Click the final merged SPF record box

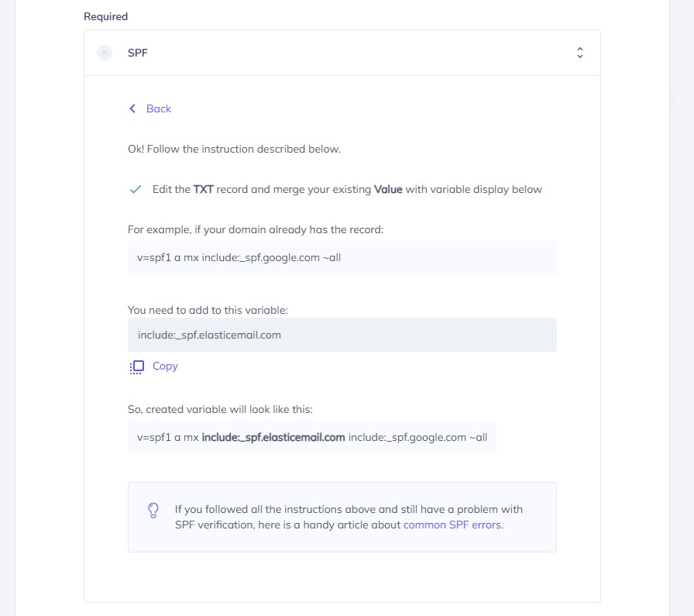pos(311,437)
